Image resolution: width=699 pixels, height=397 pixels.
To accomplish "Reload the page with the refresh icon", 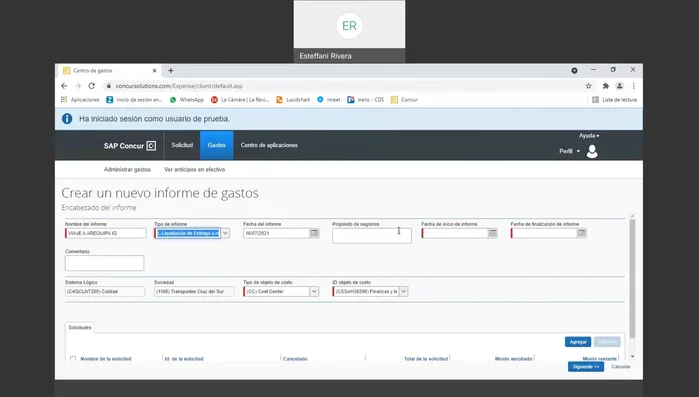I will 92,86.
